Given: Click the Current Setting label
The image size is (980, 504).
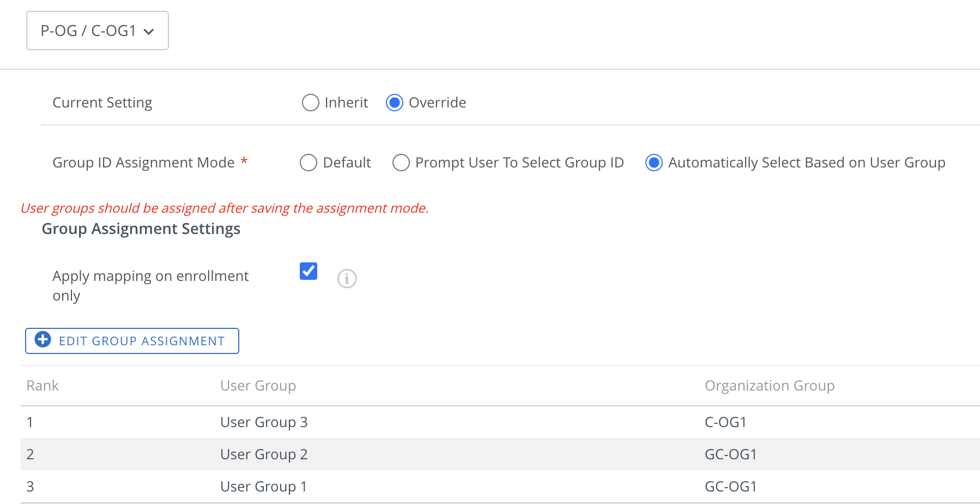Looking at the screenshot, I should pos(102,103).
